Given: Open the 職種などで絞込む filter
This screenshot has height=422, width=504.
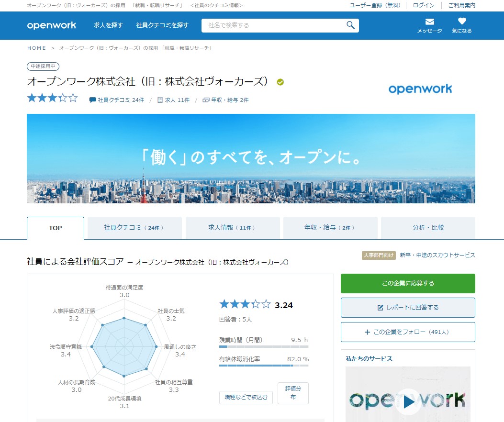Looking at the screenshot, I should (246, 397).
